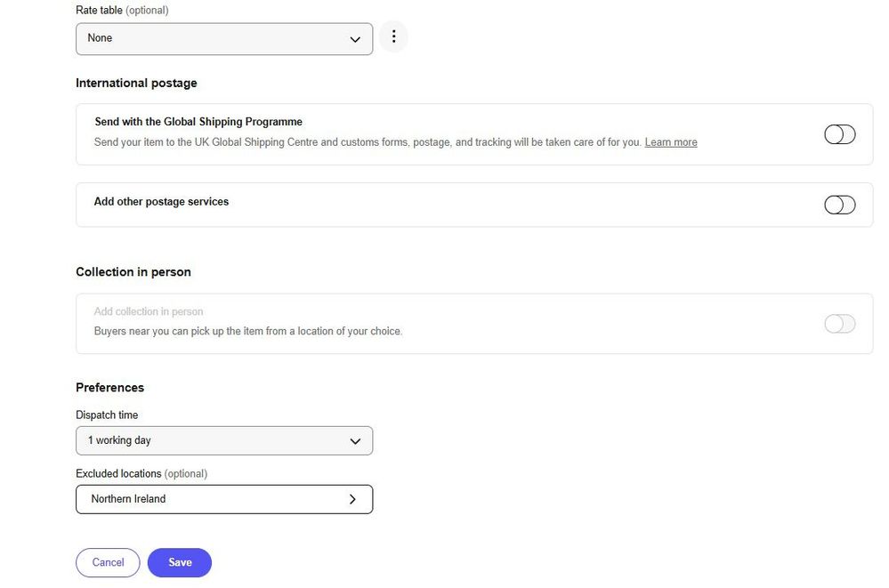The height and width of the screenshot is (588, 889).
Task: Click the chevron arrow in Rate table box
Action: (x=355, y=39)
